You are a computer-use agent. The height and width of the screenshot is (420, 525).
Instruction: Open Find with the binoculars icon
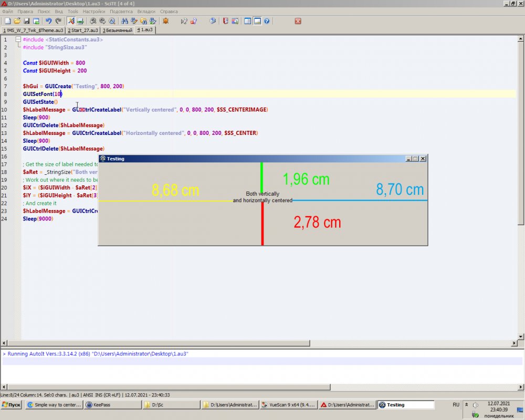point(124,21)
